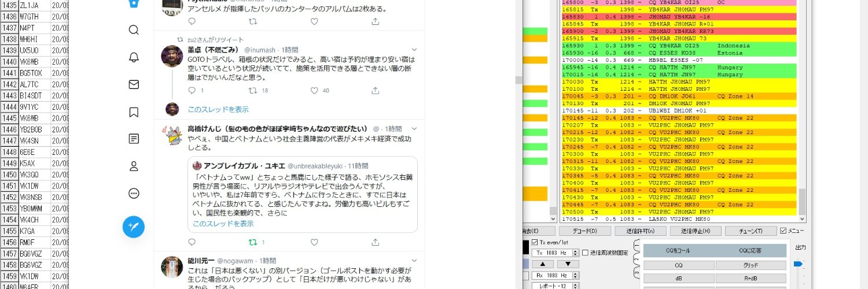Image resolution: width=868 pixels, height=289 pixels.
Task: Open the @inumash handle link
Action: coord(259,50)
